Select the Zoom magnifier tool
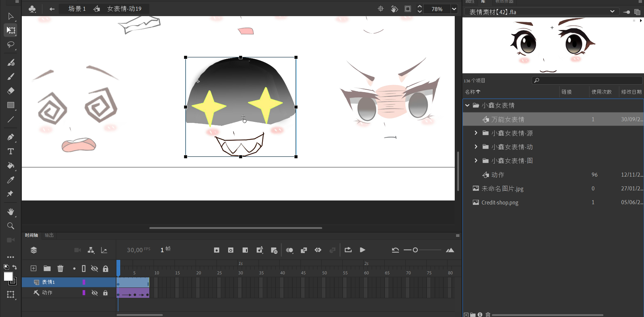The height and width of the screenshot is (317, 644). [x=11, y=226]
